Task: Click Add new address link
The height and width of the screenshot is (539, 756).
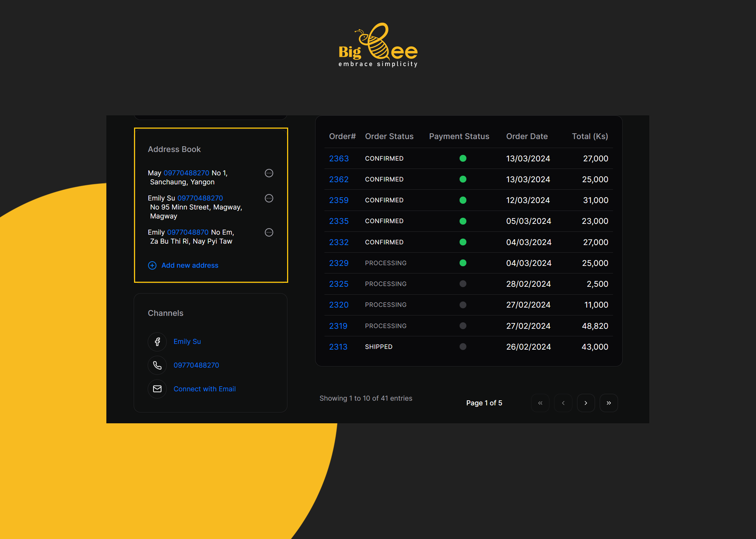Action: coord(190,266)
